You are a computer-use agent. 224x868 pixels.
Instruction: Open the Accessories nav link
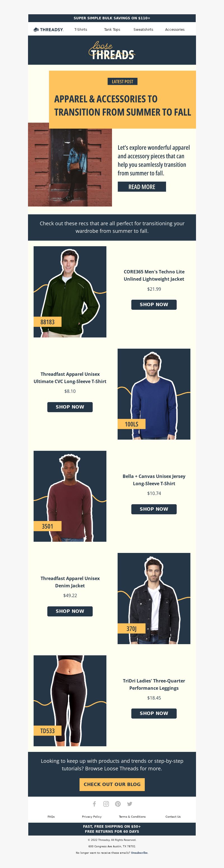(175, 30)
